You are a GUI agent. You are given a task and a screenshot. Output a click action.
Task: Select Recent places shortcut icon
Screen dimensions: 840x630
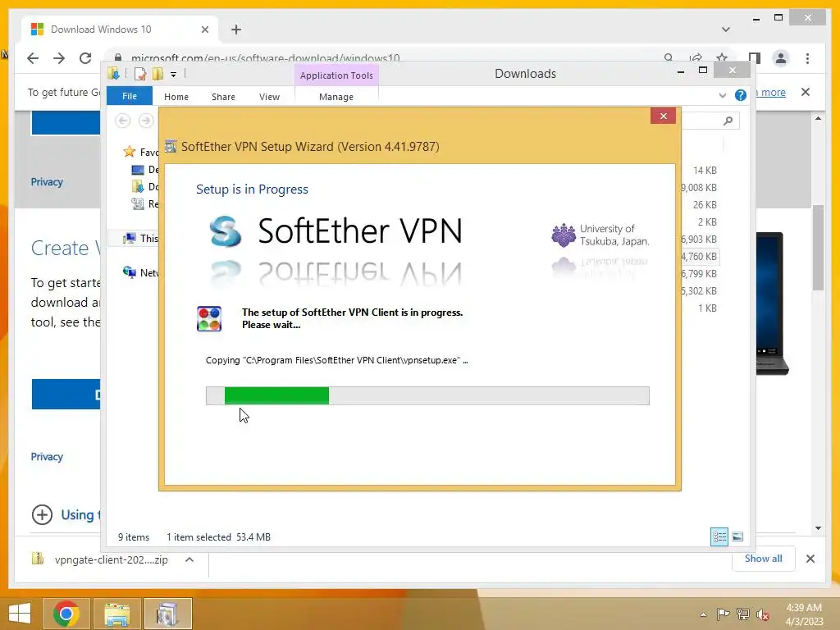[138, 204]
